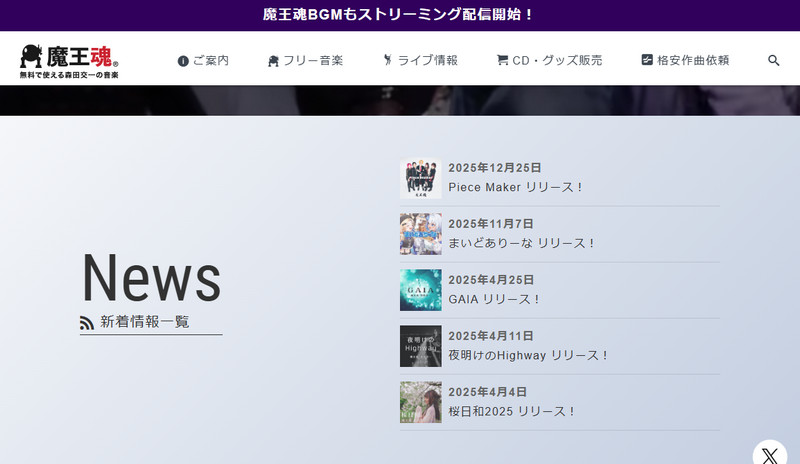This screenshot has width=800, height=464.
Task: Click the News heading
Action: click(x=152, y=278)
